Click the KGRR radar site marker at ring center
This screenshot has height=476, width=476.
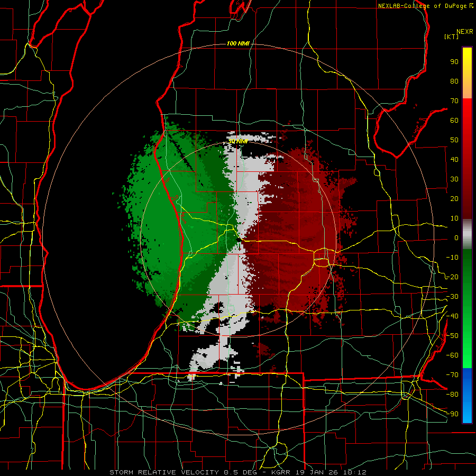tap(239, 240)
